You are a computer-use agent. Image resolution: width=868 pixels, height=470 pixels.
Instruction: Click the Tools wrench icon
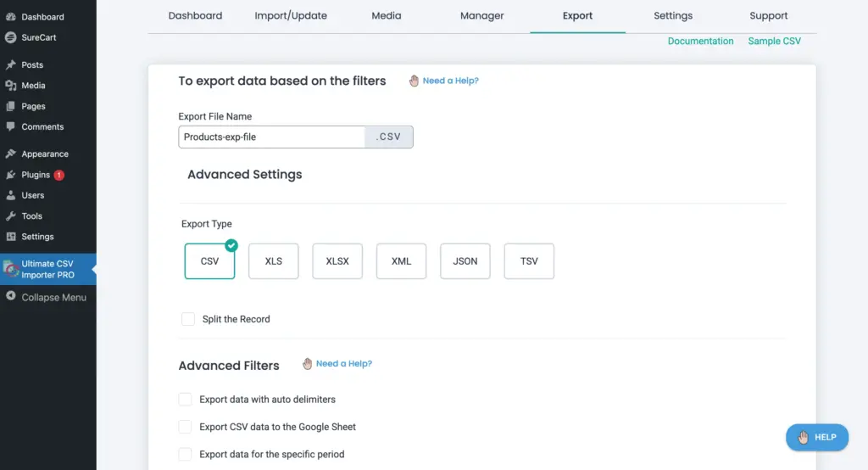click(10, 215)
